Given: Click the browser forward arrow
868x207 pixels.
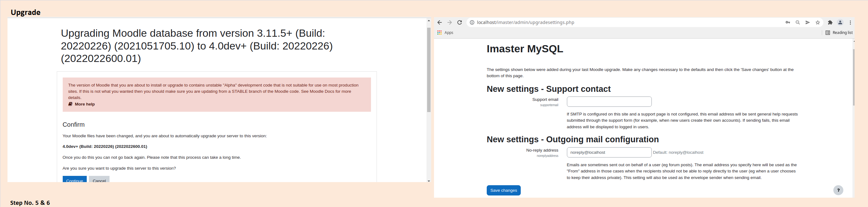Looking at the screenshot, I should (x=450, y=22).
